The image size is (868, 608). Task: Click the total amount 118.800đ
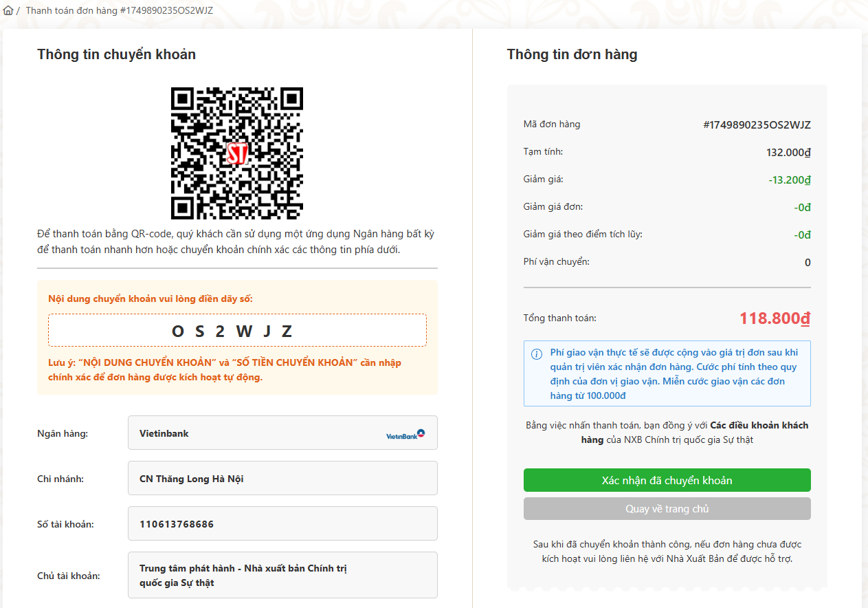(775, 318)
